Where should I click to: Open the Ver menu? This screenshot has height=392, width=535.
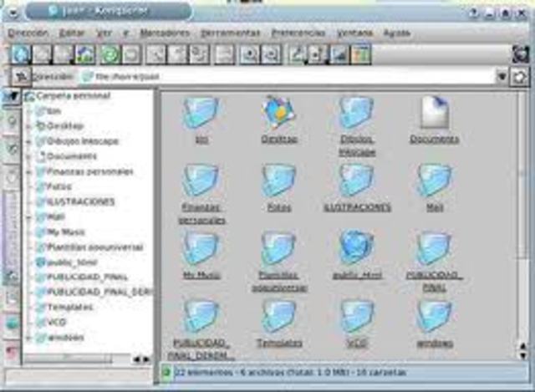[104, 33]
